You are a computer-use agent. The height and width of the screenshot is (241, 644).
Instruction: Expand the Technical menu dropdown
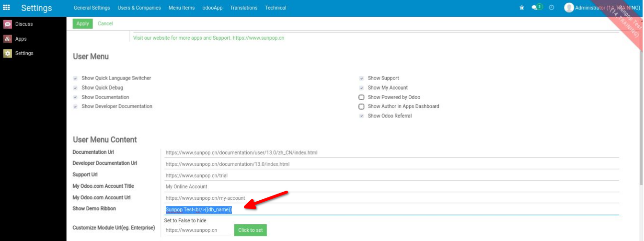[x=276, y=8]
